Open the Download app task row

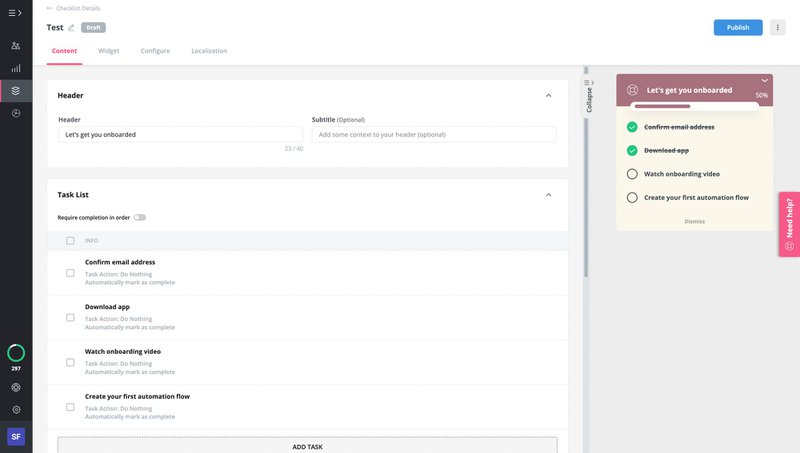308,318
